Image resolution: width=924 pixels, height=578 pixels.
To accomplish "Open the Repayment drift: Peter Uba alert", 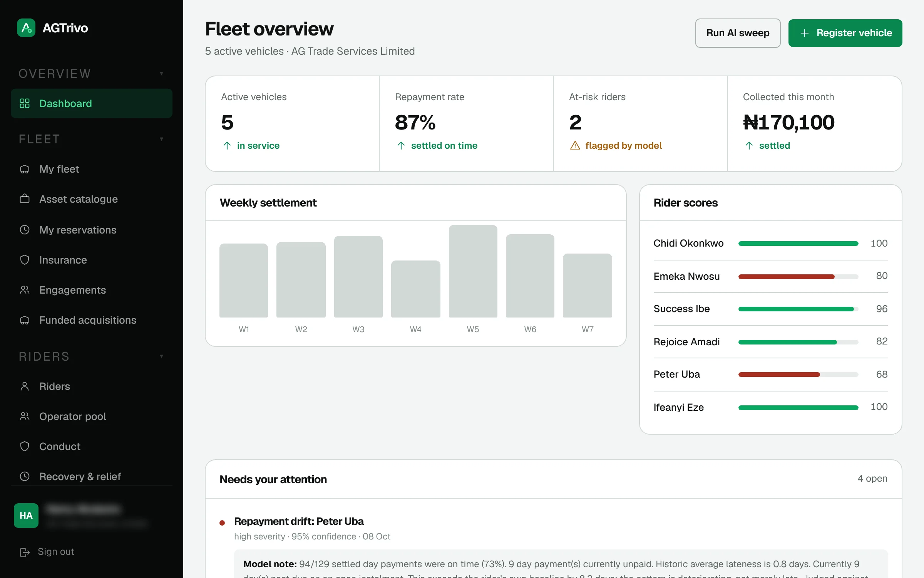I will tap(299, 521).
